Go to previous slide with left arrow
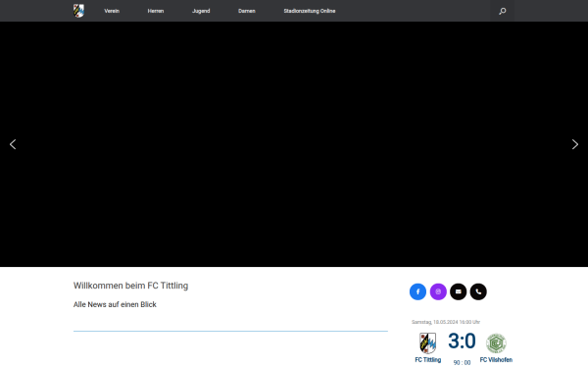This screenshot has height=368, width=588. (13, 144)
